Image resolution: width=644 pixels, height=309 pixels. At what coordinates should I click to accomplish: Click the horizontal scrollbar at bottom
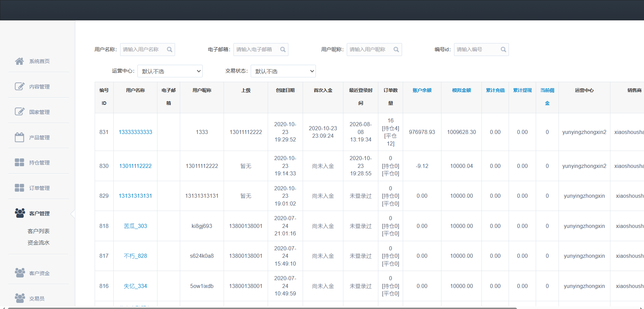(x=262, y=308)
